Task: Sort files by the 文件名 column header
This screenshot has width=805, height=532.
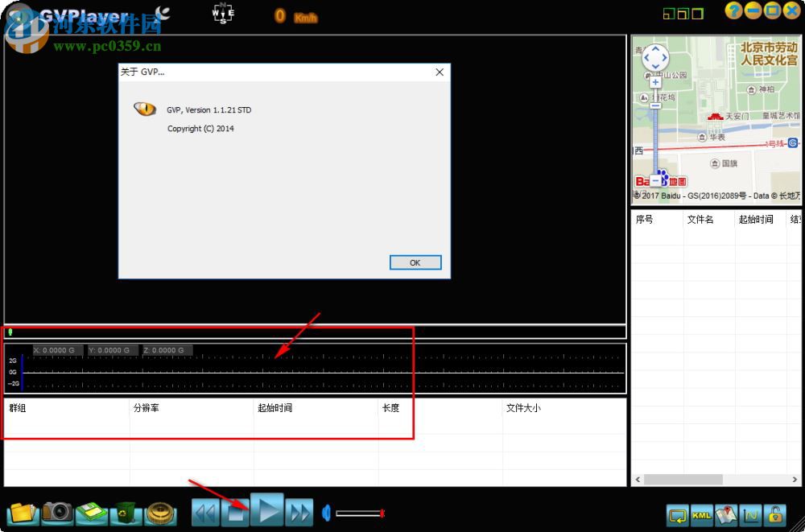Action: tap(701, 219)
